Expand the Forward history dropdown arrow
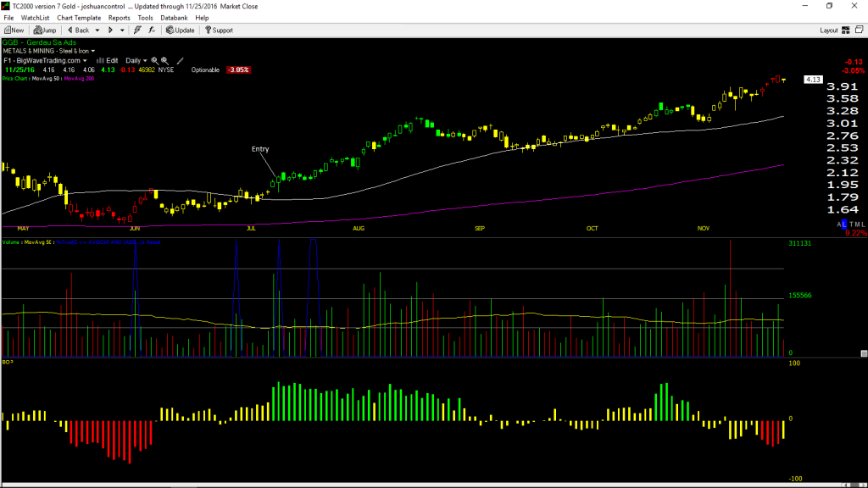 tap(122, 30)
